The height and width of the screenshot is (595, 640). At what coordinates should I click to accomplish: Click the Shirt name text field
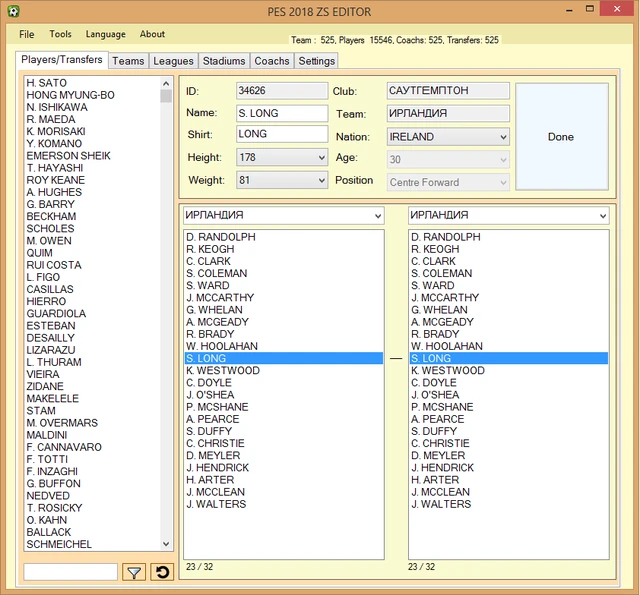click(x=282, y=134)
